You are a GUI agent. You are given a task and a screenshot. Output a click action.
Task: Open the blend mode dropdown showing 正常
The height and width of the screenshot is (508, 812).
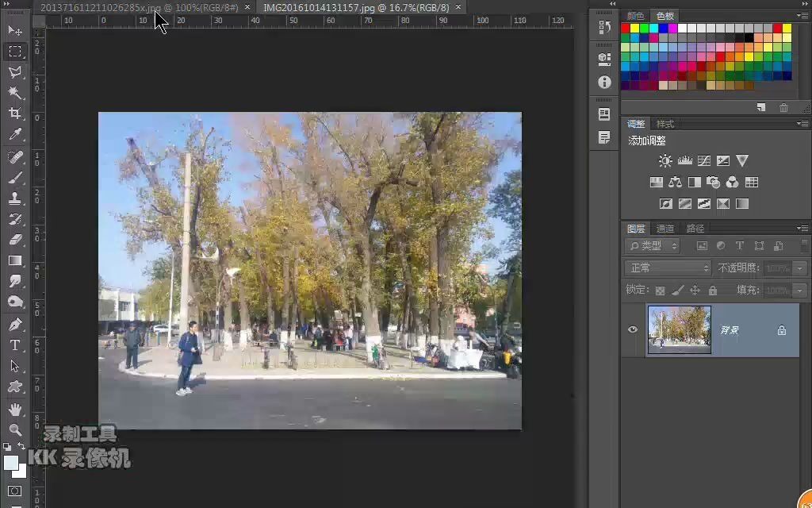(666, 267)
